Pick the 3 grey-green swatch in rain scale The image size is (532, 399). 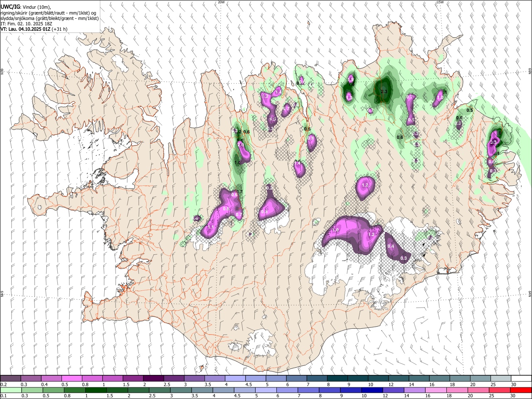click(181, 390)
